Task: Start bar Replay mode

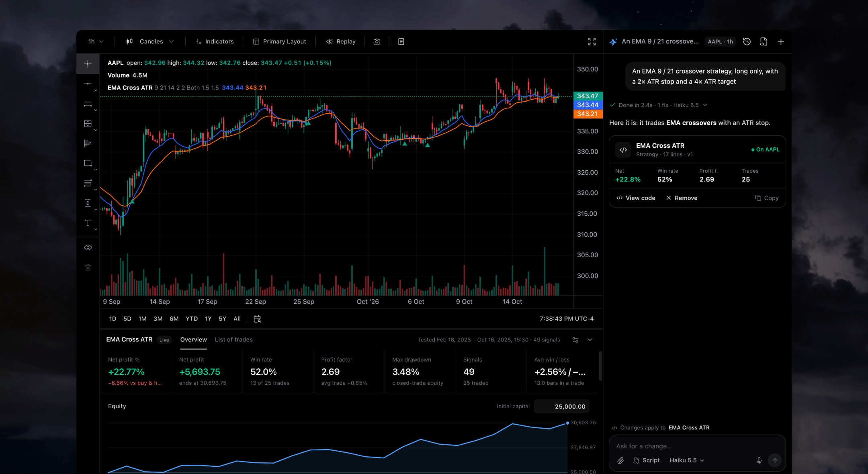Action: tap(341, 42)
